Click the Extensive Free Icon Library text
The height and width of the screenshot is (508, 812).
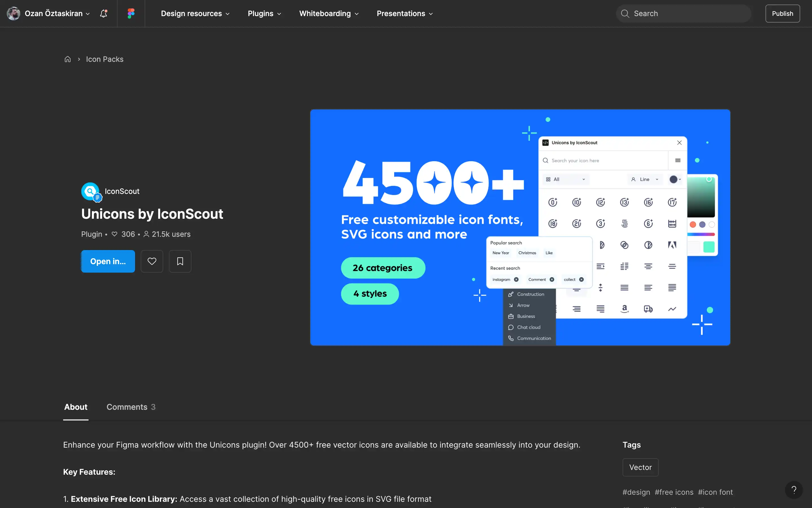pyautogui.click(x=124, y=499)
